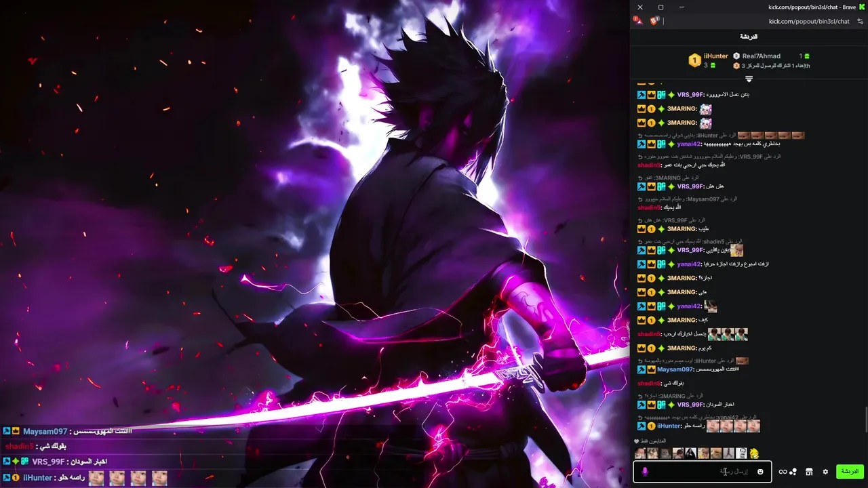Focus the إرسال رسالة message input
This screenshot has width=868, height=488.
[702, 472]
